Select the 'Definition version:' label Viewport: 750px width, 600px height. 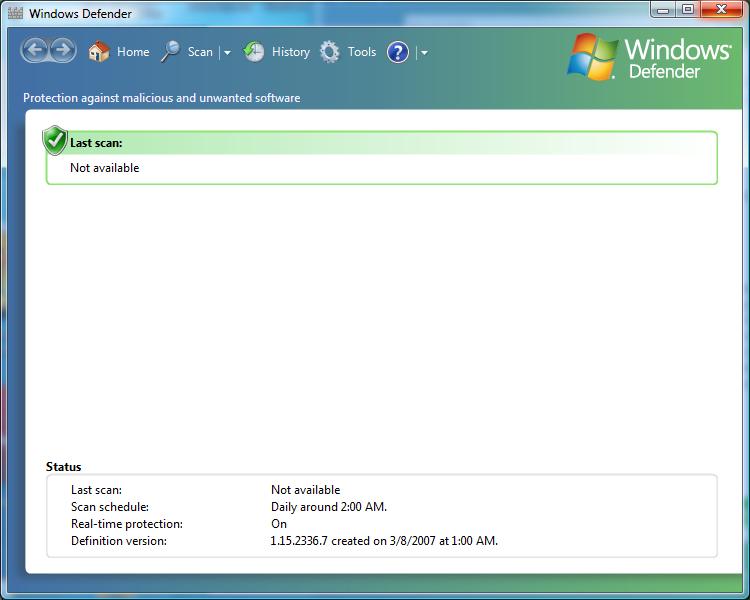(x=119, y=541)
